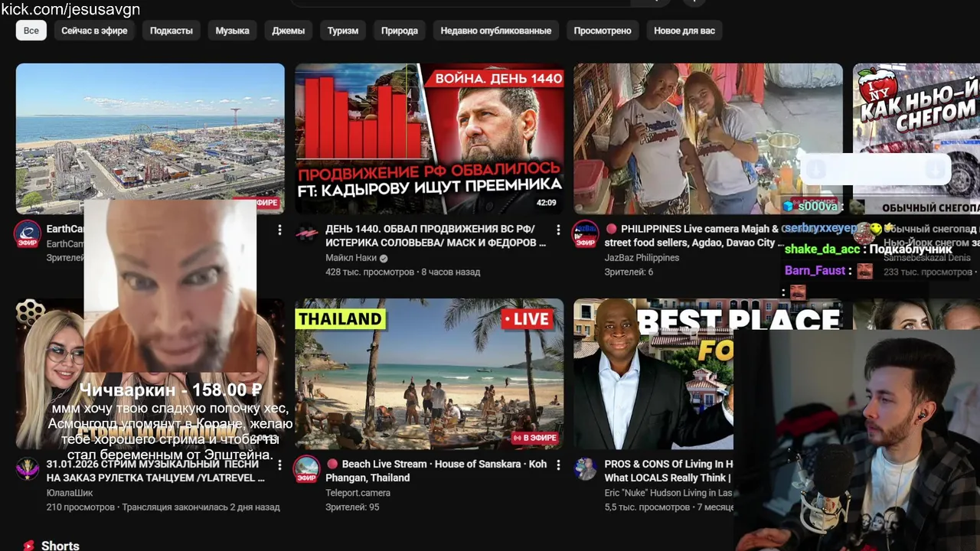Viewport: 980px width, 551px height.
Task: Open the Philippines street food live thumbnail
Action: click(708, 139)
